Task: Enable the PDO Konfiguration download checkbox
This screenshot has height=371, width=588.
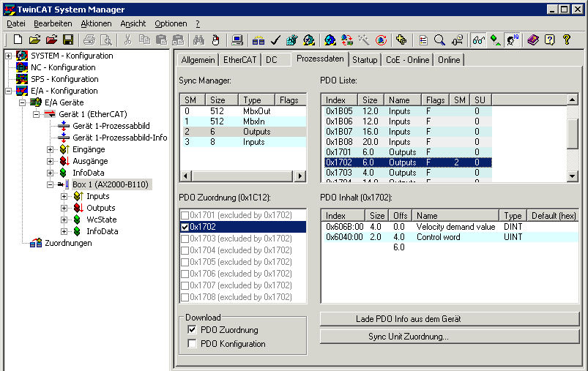Action: [192, 344]
